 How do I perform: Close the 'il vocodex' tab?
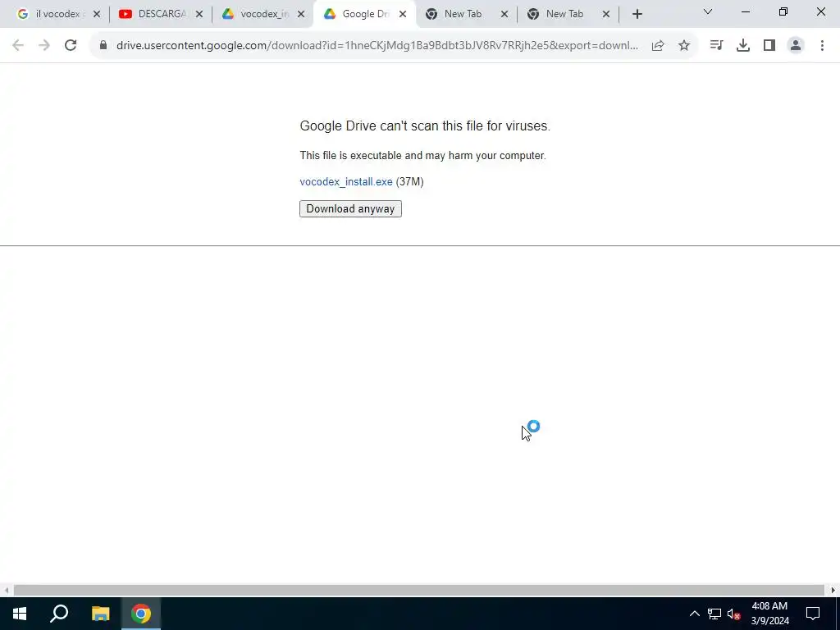pyautogui.click(x=97, y=15)
